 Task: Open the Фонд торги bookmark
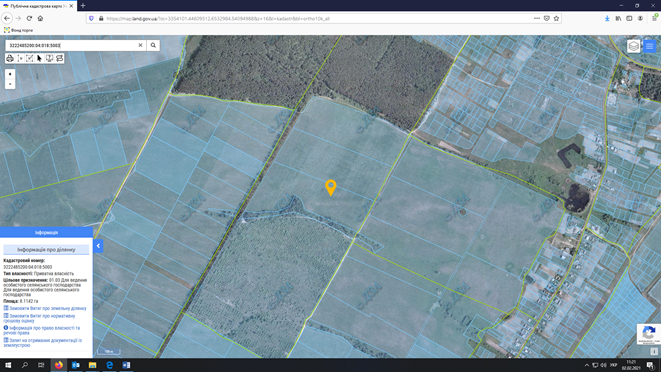pyautogui.click(x=18, y=30)
